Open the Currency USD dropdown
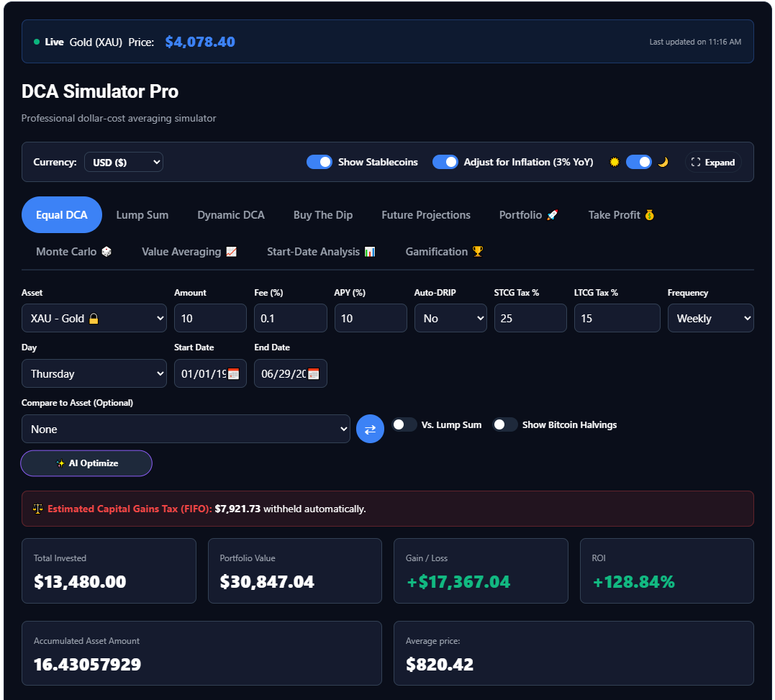Screen dimensions: 775x700 pyautogui.click(x=124, y=162)
